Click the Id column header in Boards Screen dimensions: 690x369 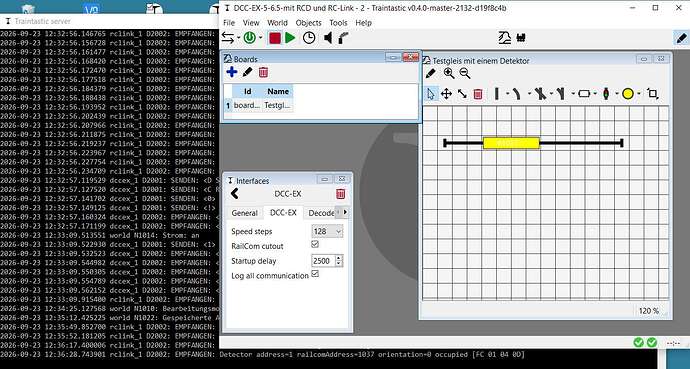(247, 91)
